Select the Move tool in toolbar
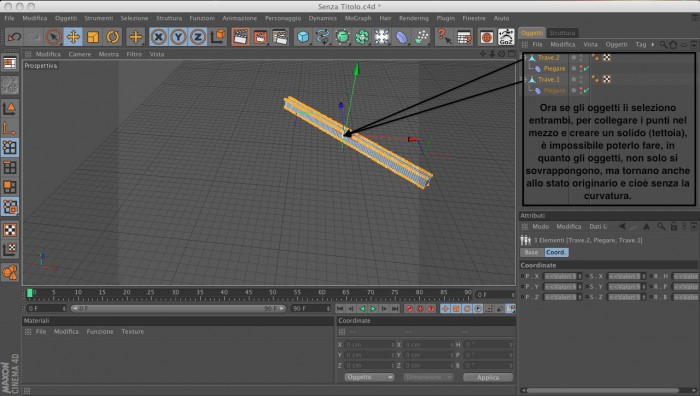This screenshot has width=700, height=396. 73,37
